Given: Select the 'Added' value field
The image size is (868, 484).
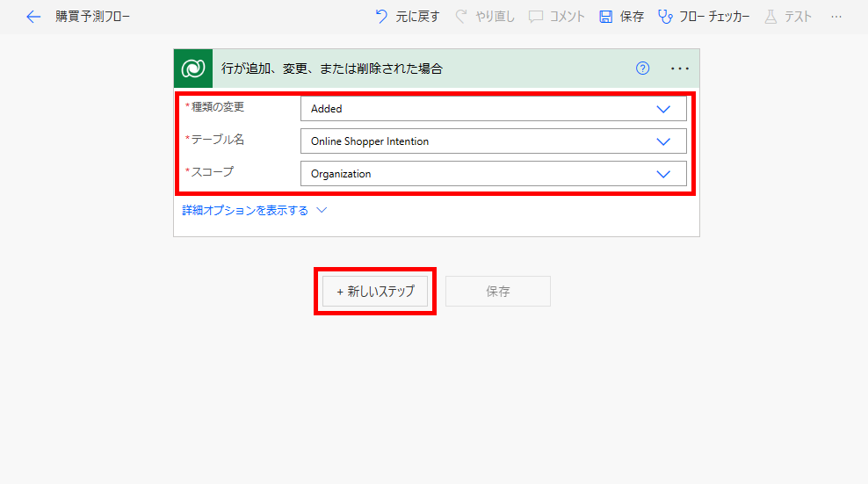Looking at the screenshot, I should click(x=493, y=109).
